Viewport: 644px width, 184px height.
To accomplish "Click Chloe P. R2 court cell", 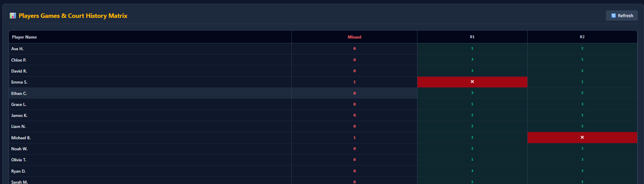I will [x=582, y=59].
